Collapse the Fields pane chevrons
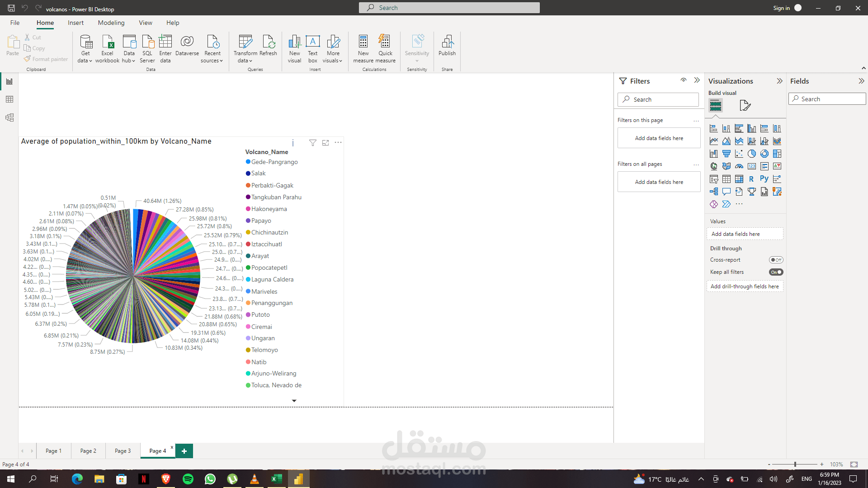 pos(861,81)
